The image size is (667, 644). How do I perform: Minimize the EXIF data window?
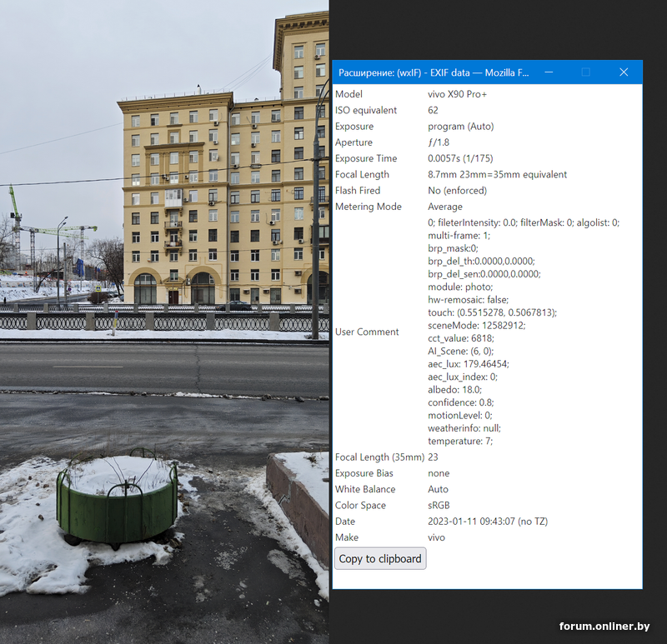549,72
